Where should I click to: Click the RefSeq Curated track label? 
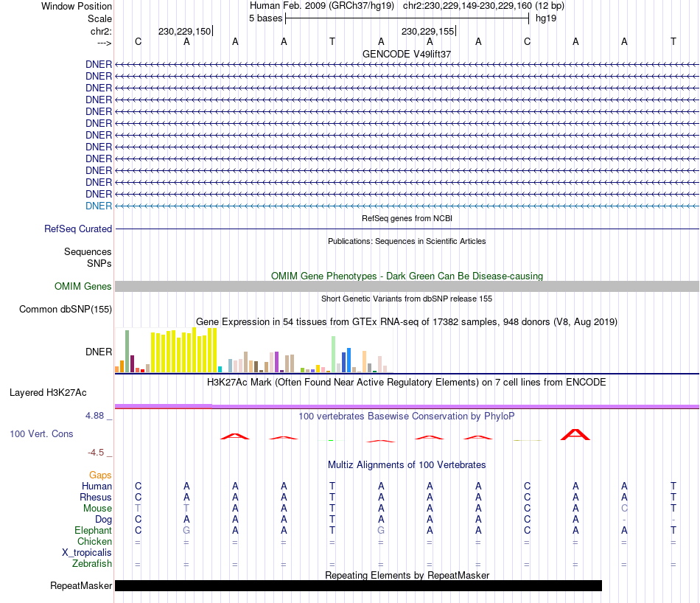pos(77,229)
